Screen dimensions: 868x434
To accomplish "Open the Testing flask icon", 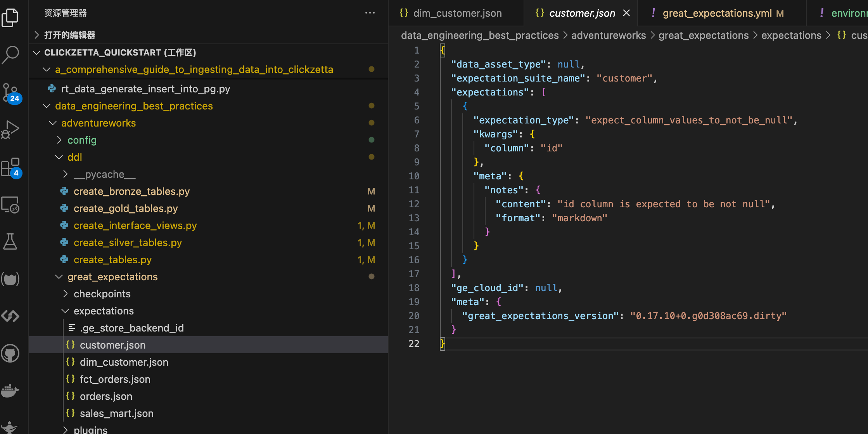I will pos(10,242).
